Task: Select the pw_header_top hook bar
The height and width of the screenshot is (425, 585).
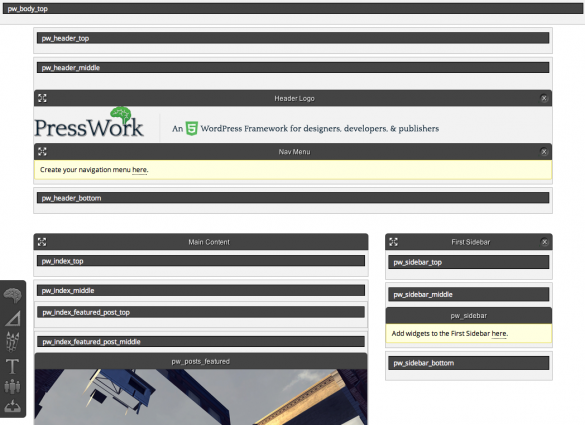Action: [x=293, y=38]
